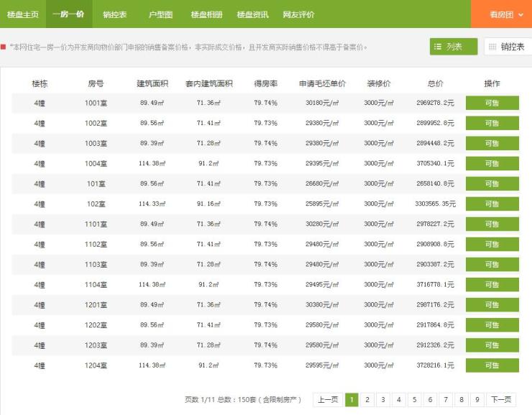Click the 申请毛坯单价 column header
The width and height of the screenshot is (532, 415).
[x=322, y=83]
